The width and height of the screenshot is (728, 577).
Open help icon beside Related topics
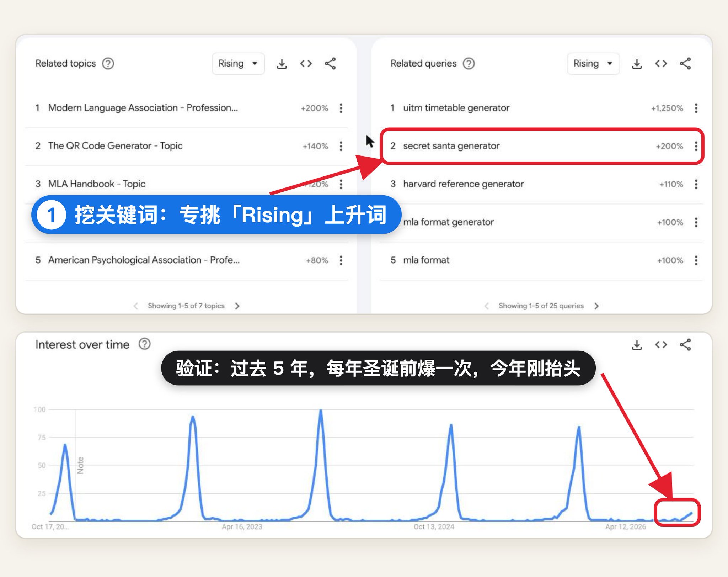pos(108,64)
